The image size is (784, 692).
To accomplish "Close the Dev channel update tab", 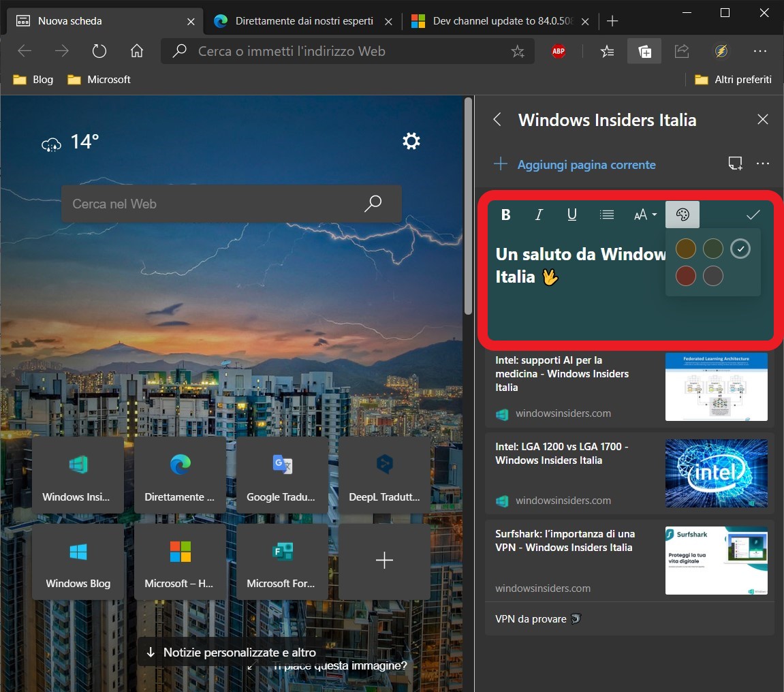I will (585, 22).
